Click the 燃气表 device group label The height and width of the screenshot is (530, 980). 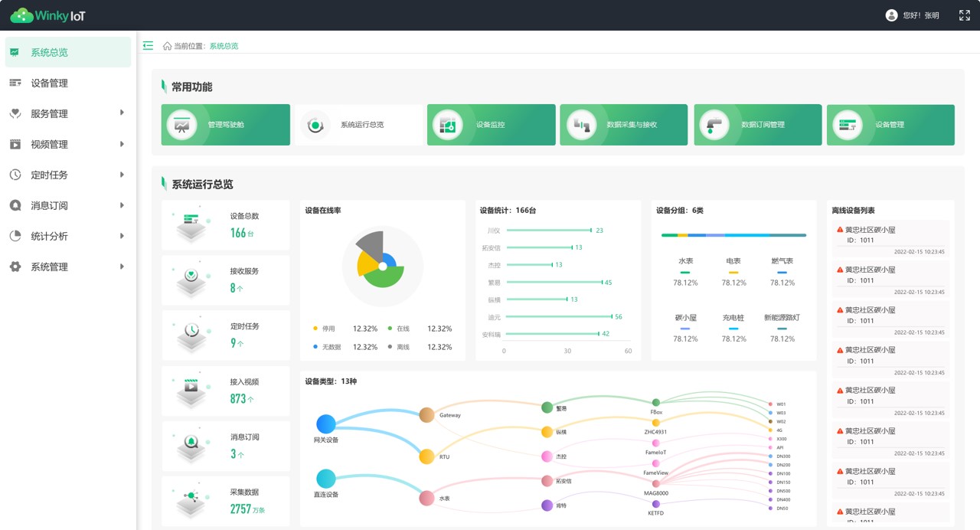pos(782,261)
